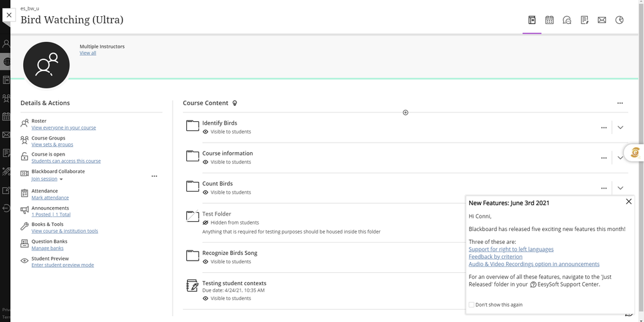Open the course Calendar icon

click(x=549, y=20)
